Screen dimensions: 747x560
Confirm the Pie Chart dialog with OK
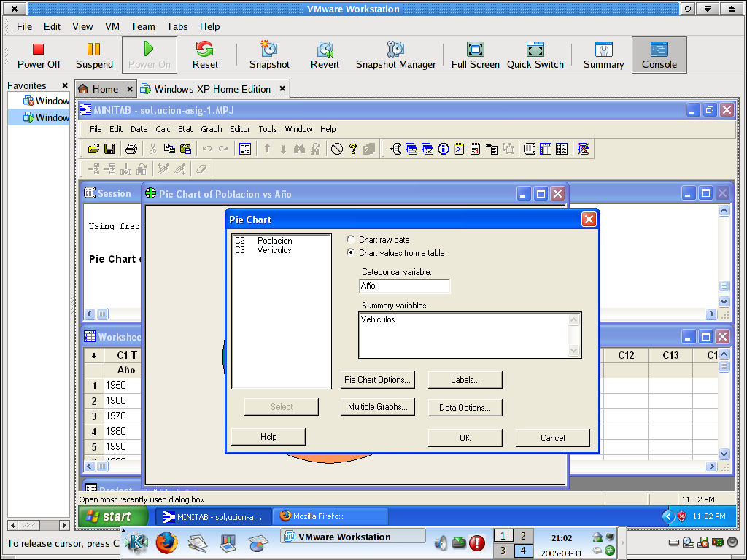[x=465, y=438]
